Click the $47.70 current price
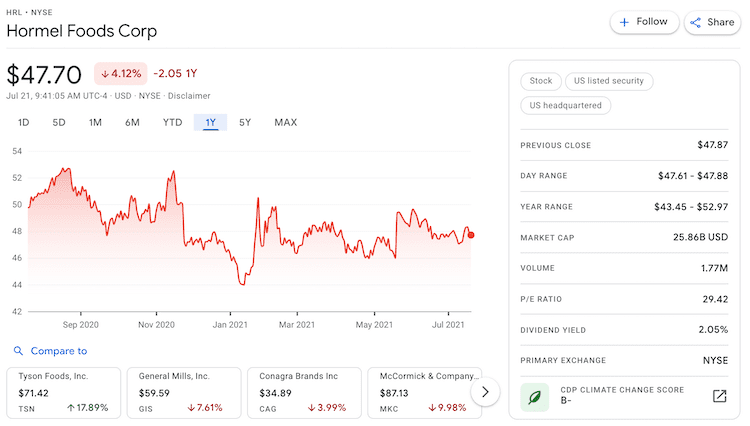This screenshot has width=750, height=426. coord(44,75)
